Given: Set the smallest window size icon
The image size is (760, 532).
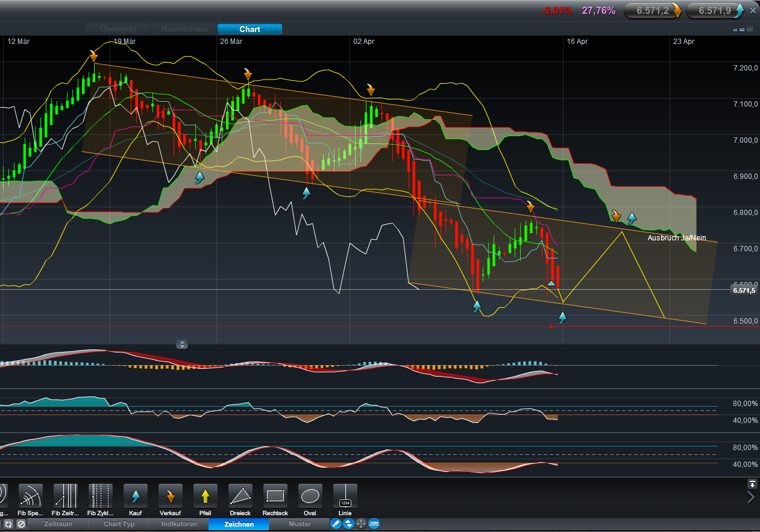Looking at the screenshot, I should tap(735, 30).
